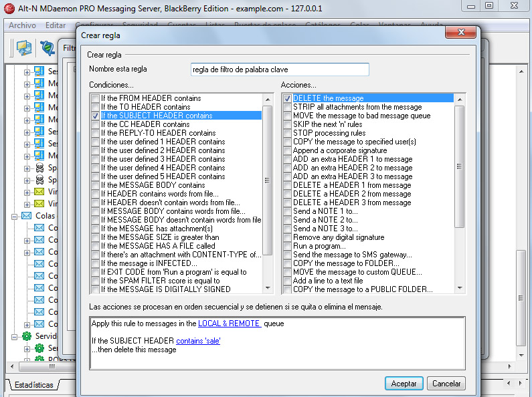Enable 'If the FROM HEADER contains' checkbox
This screenshot has width=532, height=397.
click(x=95, y=98)
